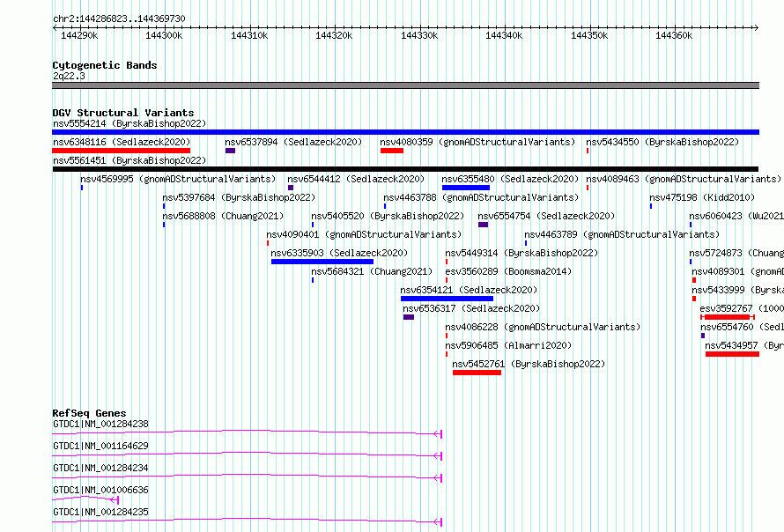Open nsv4080359 (gnomADStructuralVariants) label
This screenshot has width=784, height=532.
(x=477, y=142)
